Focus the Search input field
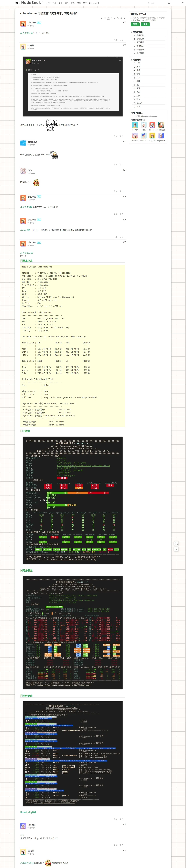This screenshot has width=186, height=868. coord(157,3)
